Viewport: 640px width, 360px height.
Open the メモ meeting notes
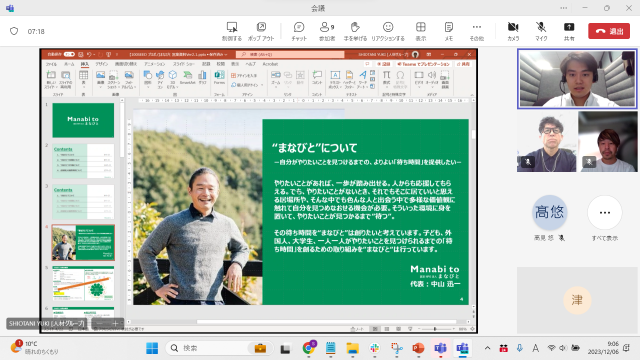coord(449,31)
